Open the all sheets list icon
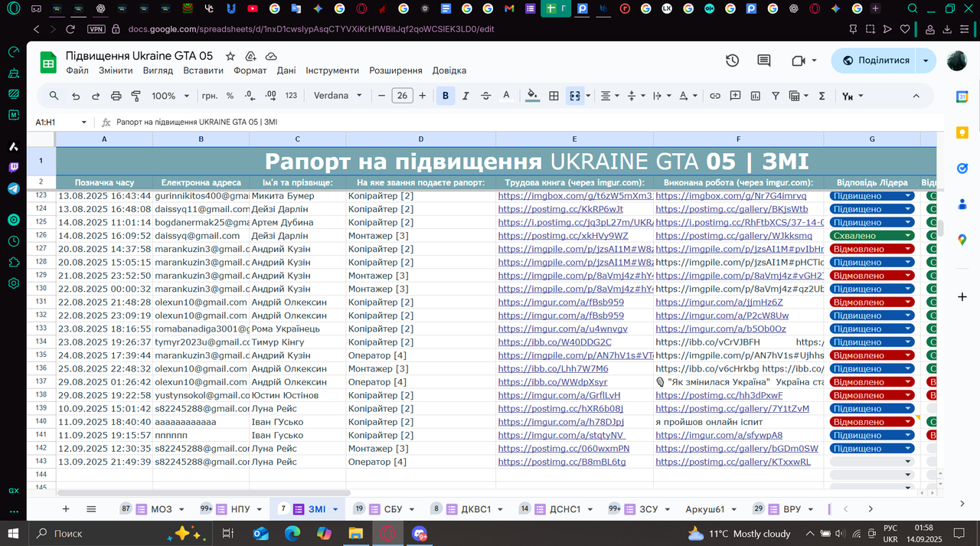Screen dimensions: 980x546 91,508
